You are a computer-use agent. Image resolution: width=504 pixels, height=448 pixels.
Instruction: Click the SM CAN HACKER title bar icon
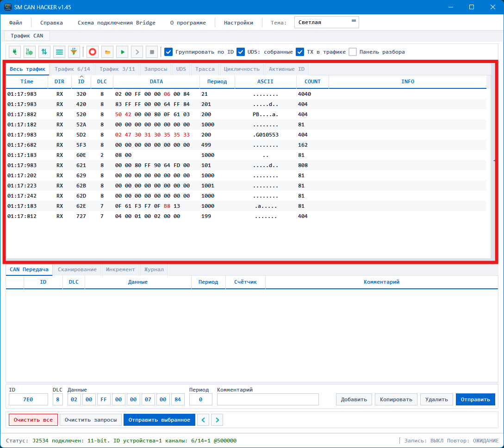pyautogui.click(x=8, y=7)
